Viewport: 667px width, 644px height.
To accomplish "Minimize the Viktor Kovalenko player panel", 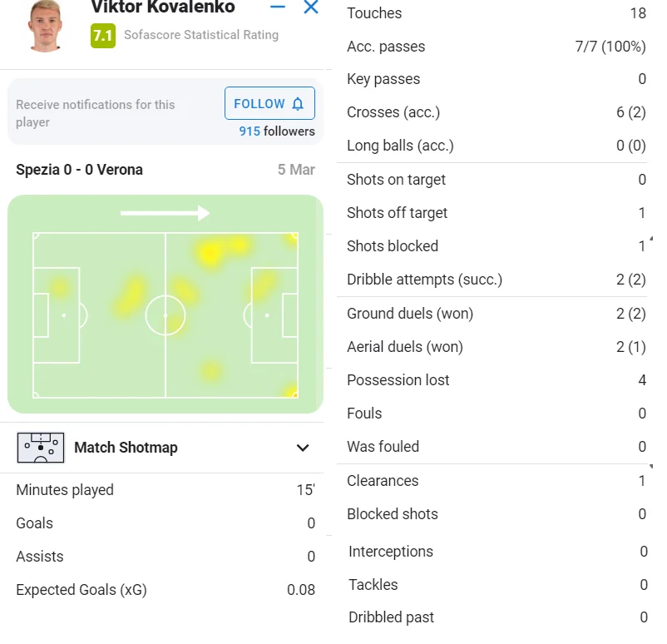I will 278,7.
